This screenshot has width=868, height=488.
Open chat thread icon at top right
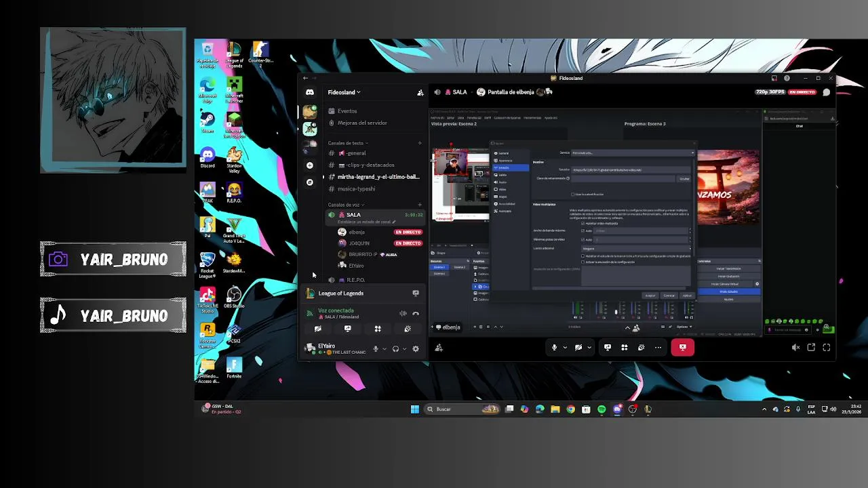pyautogui.click(x=826, y=92)
